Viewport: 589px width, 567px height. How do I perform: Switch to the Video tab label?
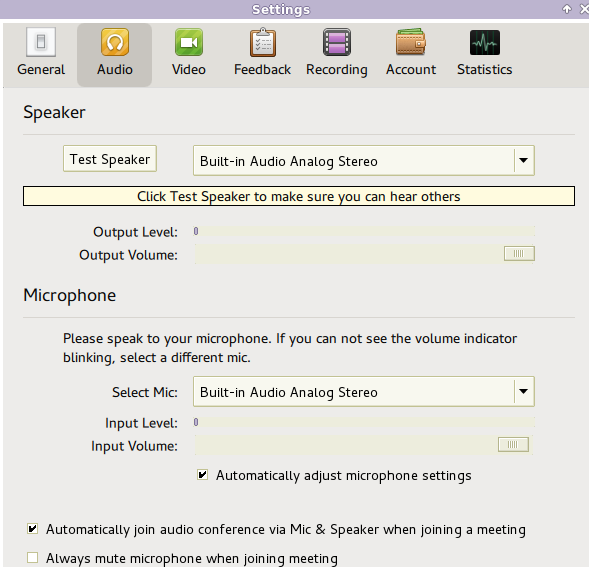[x=189, y=70]
